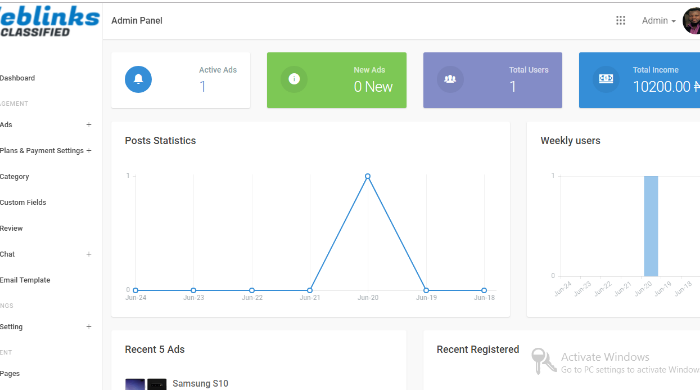Go to Dashboard in the sidebar

(17, 78)
